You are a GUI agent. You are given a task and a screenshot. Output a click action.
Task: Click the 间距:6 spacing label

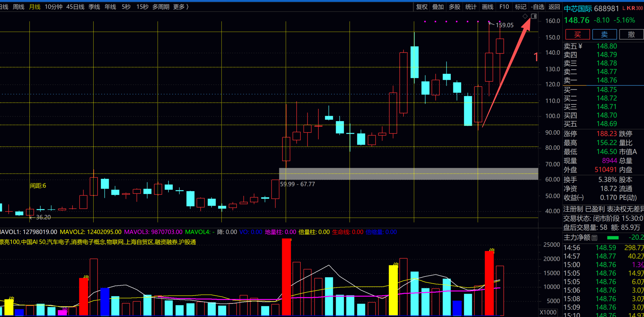pos(38,186)
